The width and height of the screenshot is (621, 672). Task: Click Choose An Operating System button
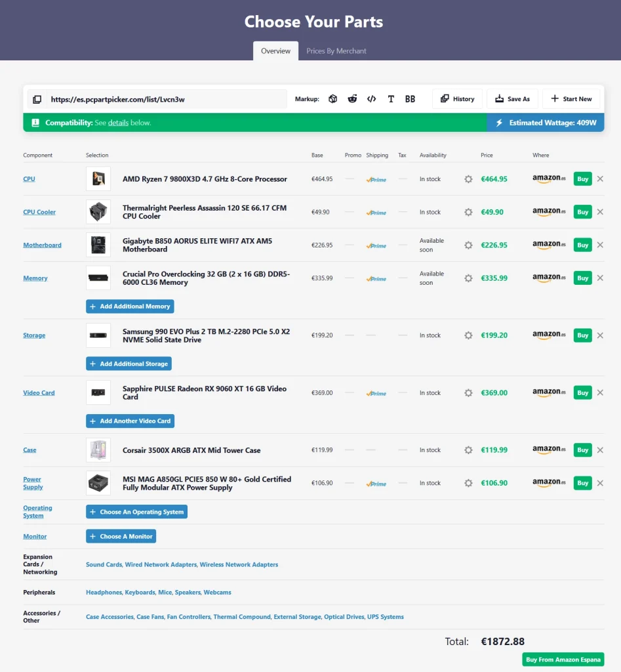[136, 512]
